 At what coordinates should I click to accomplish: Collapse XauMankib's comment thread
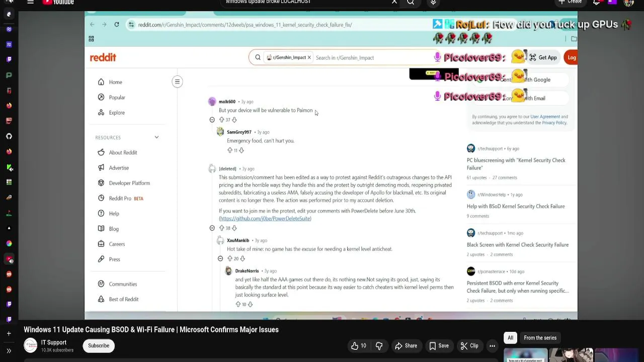coord(220,258)
